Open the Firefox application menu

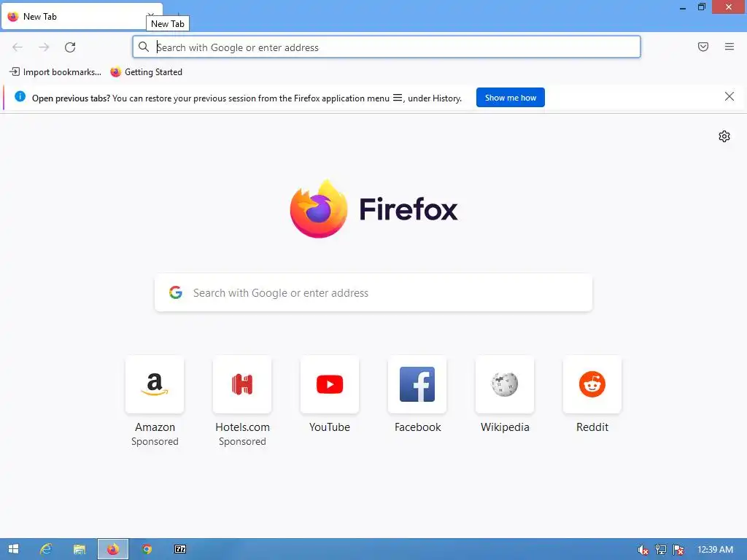[x=729, y=47]
